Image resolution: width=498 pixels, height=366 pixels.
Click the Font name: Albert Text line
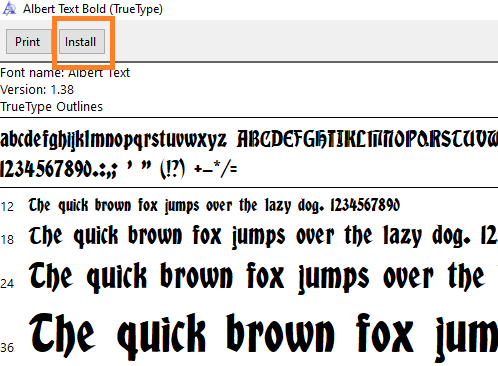(x=65, y=73)
